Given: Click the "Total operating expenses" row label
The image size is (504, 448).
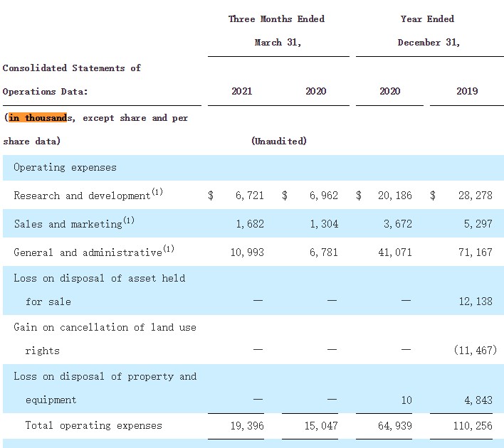Looking at the screenshot, I should (x=93, y=426).
